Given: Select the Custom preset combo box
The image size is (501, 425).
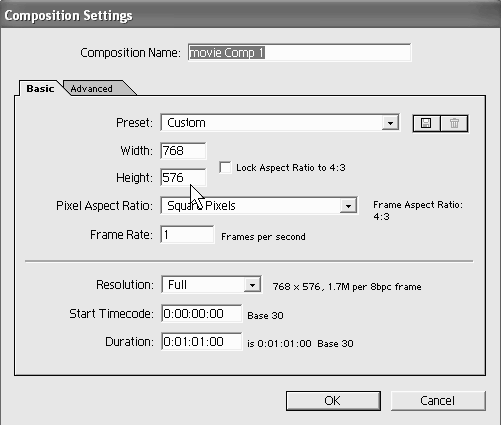Looking at the screenshot, I should coord(279,123).
